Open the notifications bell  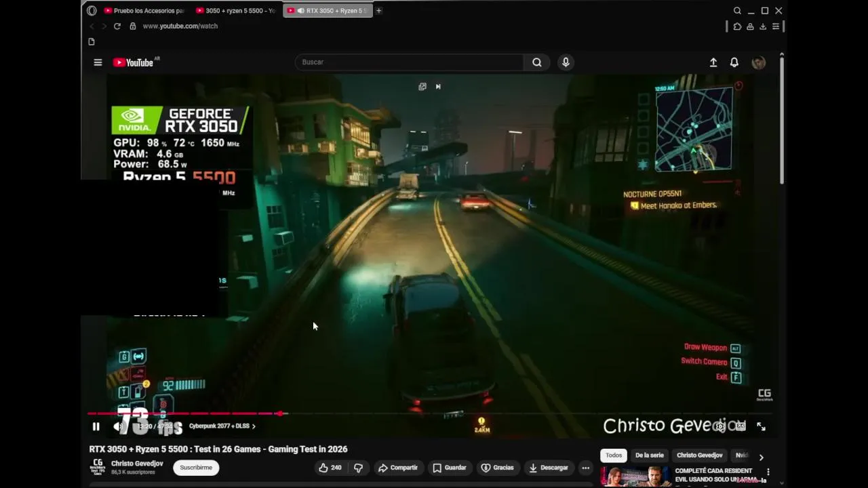point(734,62)
